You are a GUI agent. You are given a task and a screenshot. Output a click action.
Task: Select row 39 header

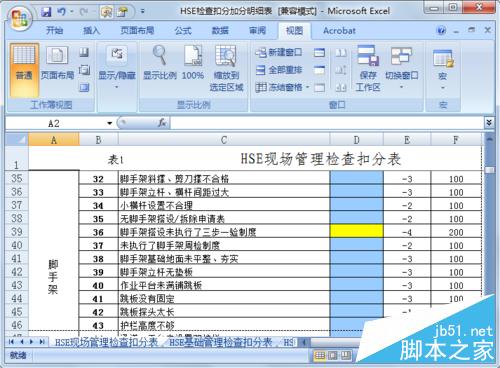point(17,232)
